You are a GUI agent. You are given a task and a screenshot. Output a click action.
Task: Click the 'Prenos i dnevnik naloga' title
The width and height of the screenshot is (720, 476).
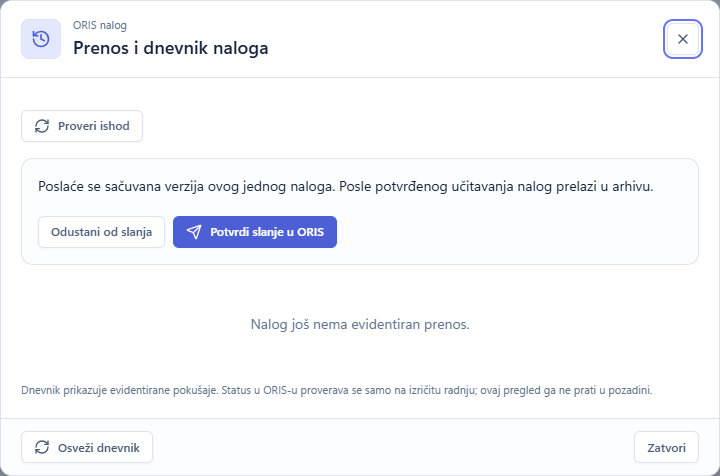(171, 48)
